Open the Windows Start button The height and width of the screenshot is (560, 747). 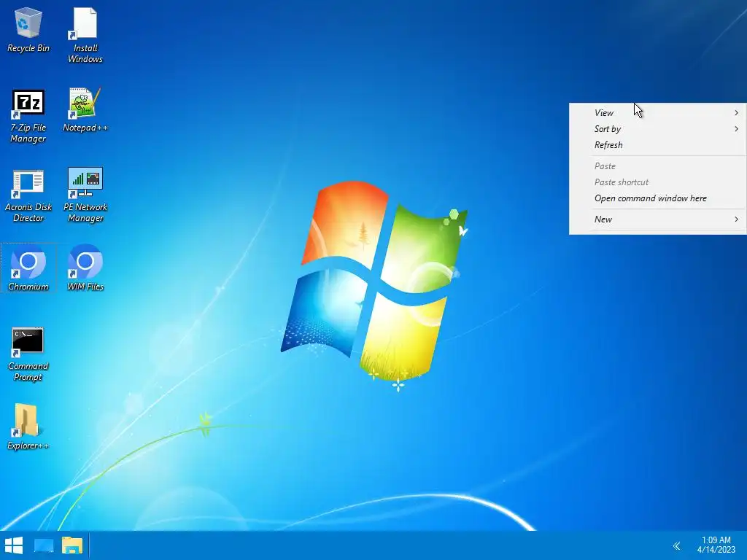click(14, 545)
